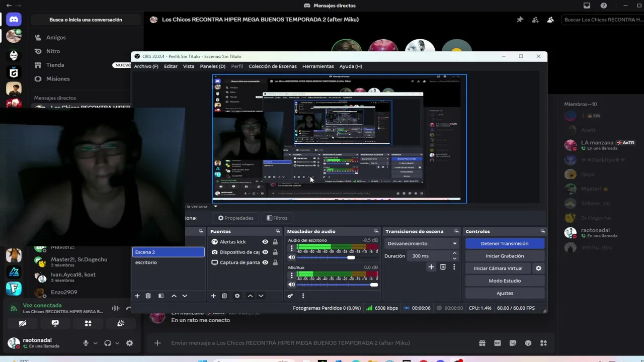
Task: Lock the Dispositivo de captura source
Action: coord(275,252)
